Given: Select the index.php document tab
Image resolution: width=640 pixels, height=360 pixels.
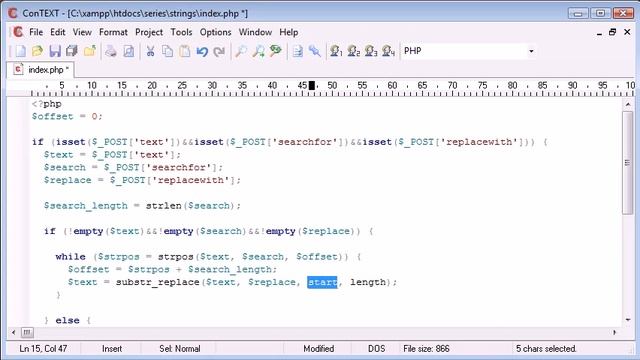Looking at the screenshot, I should click(41, 70).
